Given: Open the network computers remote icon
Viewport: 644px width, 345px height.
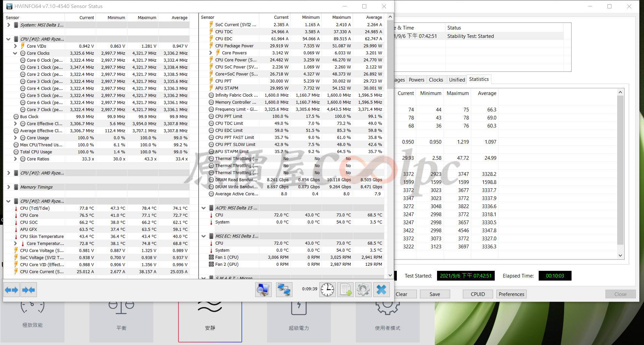Looking at the screenshot, I should 284,290.
